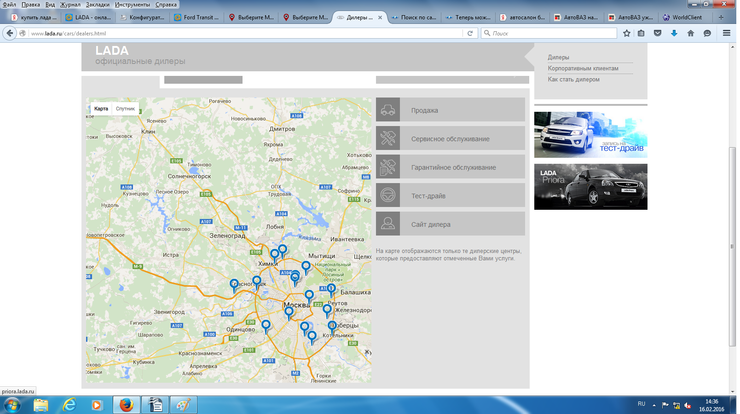740x414 pixels.
Task: Open the Paint app in the taskbar
Action: coord(184,405)
